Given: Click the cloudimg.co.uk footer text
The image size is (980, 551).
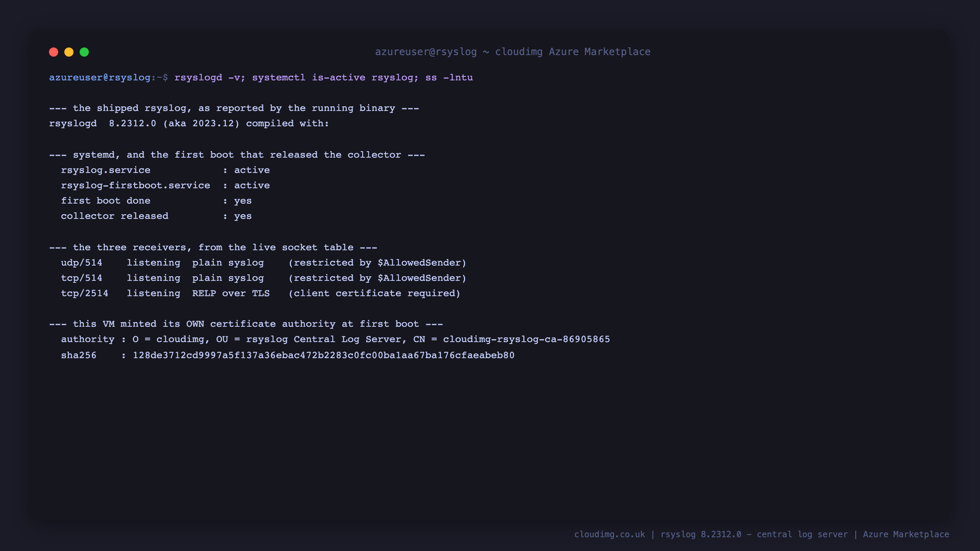Looking at the screenshot, I should coord(609,535).
